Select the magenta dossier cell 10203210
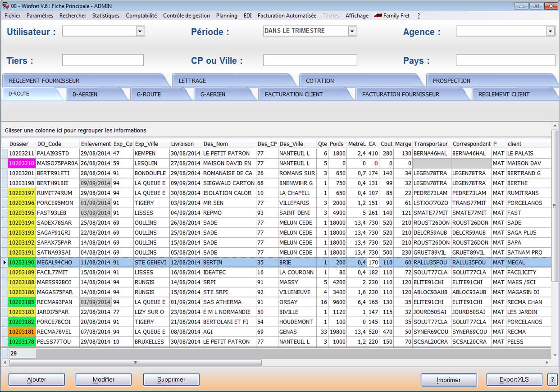The height and width of the screenshot is (392, 560). tap(22, 163)
